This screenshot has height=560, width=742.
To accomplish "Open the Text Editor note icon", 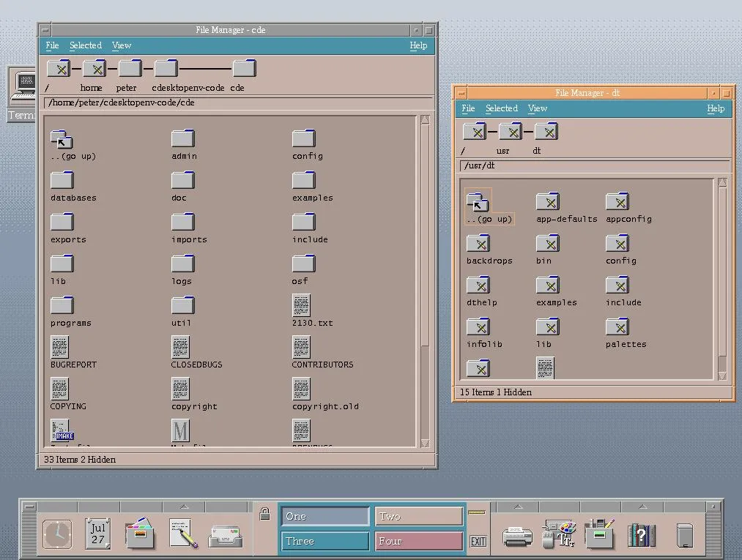I will pos(181,533).
